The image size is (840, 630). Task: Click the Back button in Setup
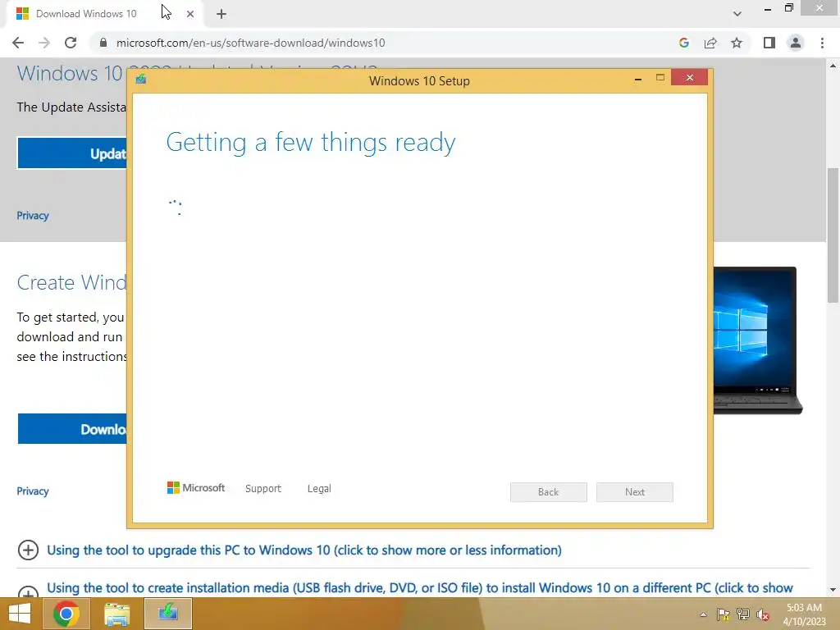pyautogui.click(x=549, y=492)
